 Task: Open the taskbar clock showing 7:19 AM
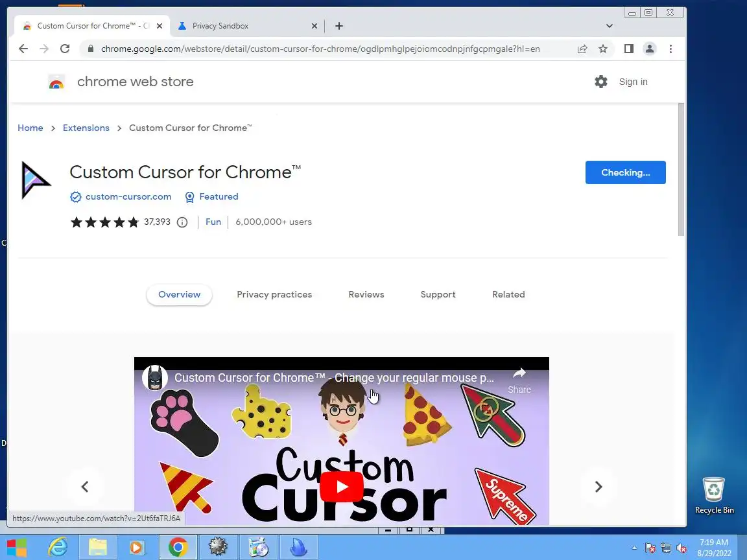pyautogui.click(x=714, y=548)
